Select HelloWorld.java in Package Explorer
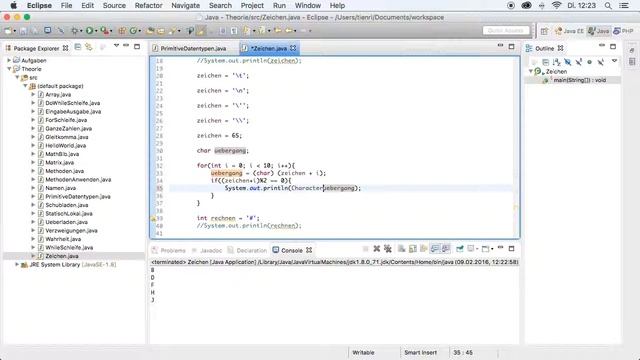 pos(65,145)
